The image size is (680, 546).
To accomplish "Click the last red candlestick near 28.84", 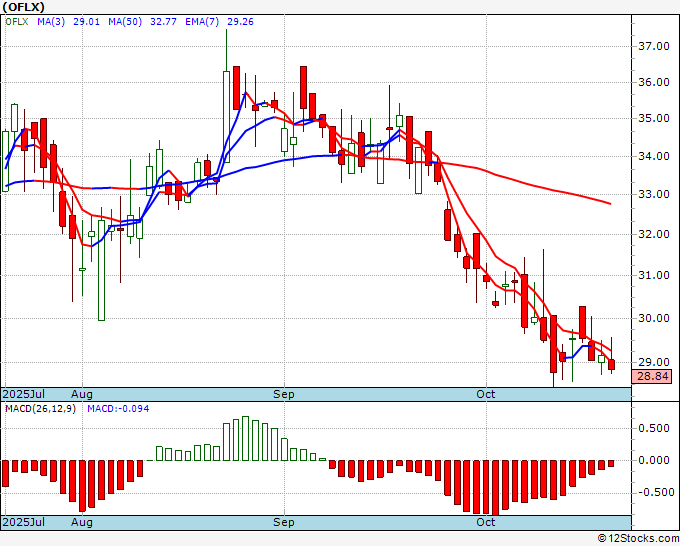I will (x=611, y=365).
